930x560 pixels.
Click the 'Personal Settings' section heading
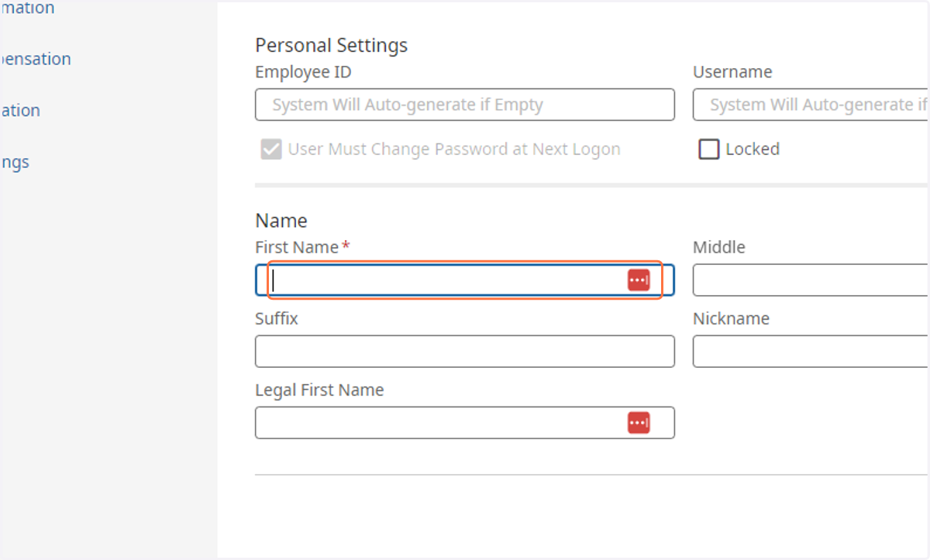tap(332, 46)
